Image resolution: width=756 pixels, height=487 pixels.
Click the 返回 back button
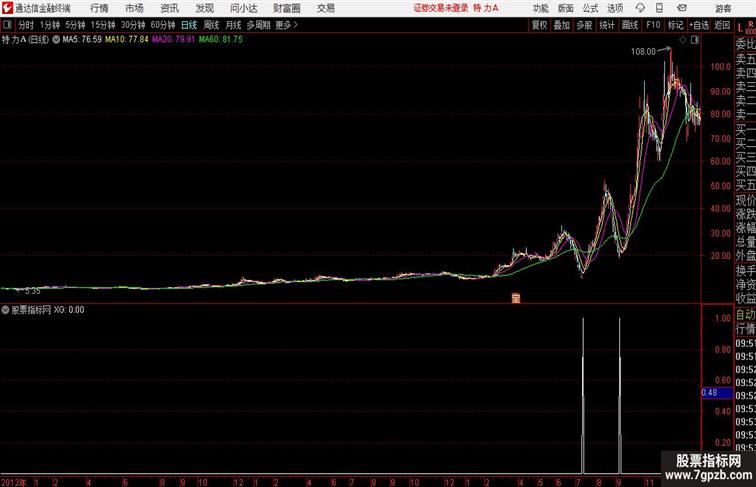click(722, 25)
